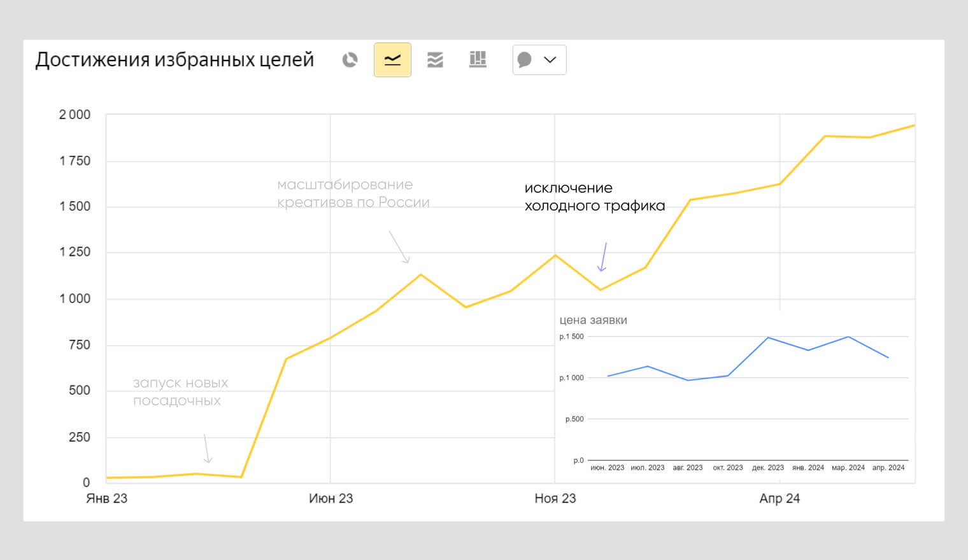The width and height of the screenshot is (968, 560).
Task: Click gray arrow below масштабирование креативов annotation
Action: pyautogui.click(x=399, y=247)
